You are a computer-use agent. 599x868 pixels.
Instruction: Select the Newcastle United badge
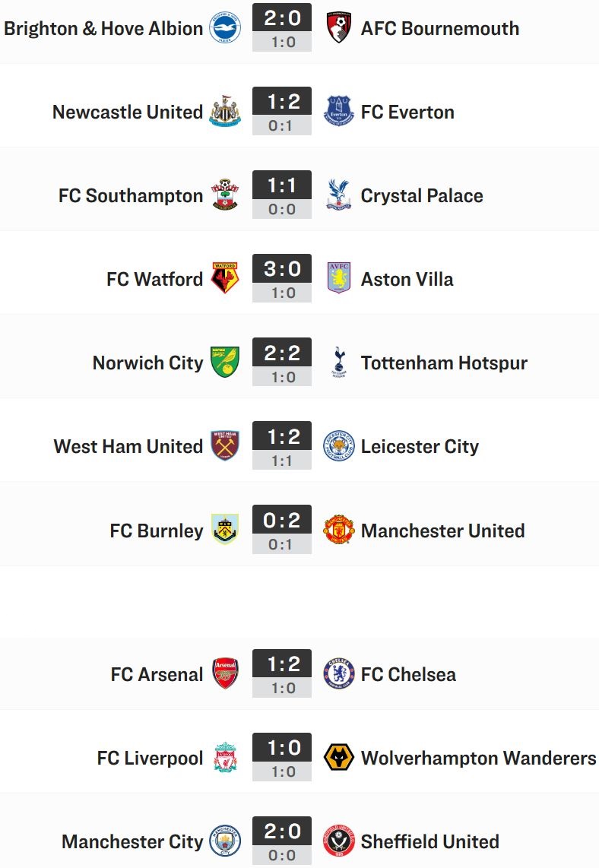point(225,111)
